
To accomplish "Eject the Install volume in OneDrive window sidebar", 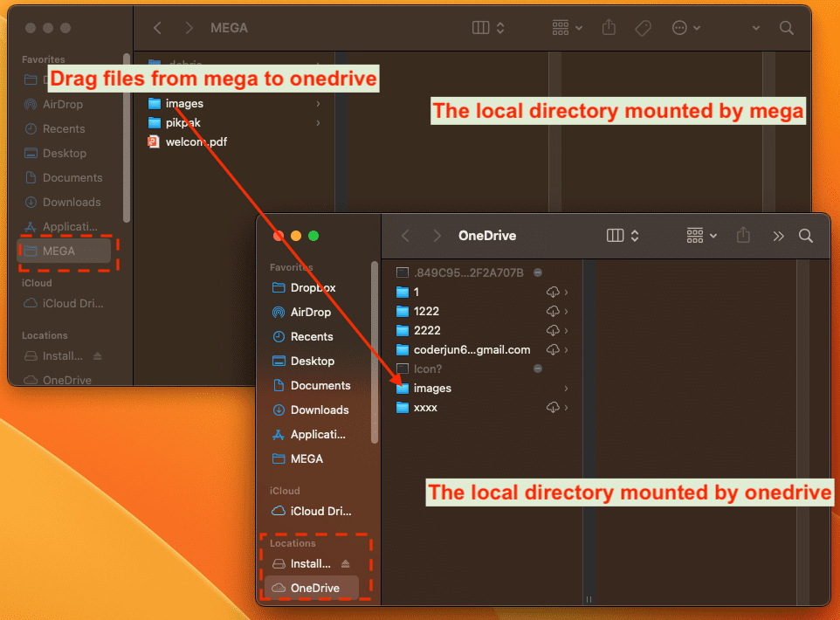I will tap(346, 564).
